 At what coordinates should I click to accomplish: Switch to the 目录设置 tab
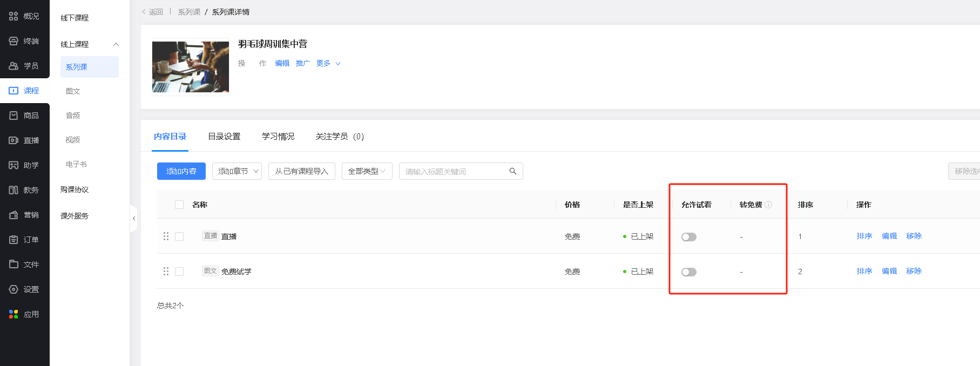[x=224, y=137]
